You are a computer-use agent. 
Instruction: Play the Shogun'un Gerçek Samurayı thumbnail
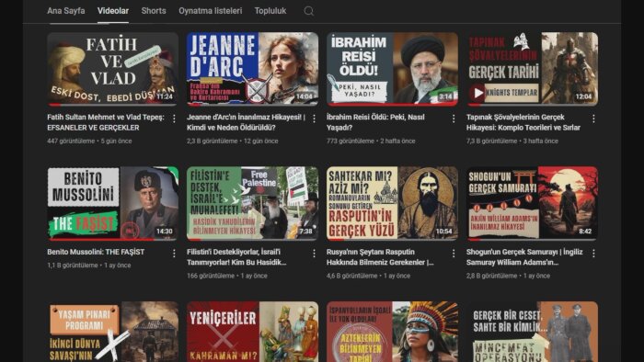coord(533,203)
